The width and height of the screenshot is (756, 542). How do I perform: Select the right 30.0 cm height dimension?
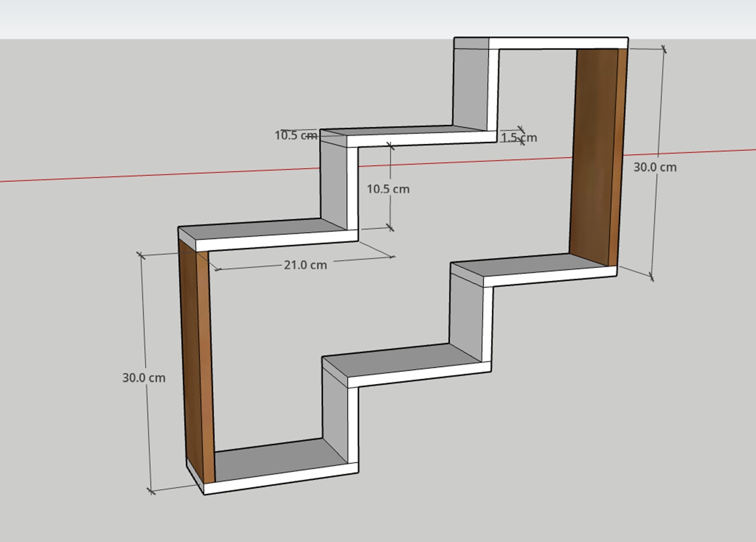[x=655, y=167]
